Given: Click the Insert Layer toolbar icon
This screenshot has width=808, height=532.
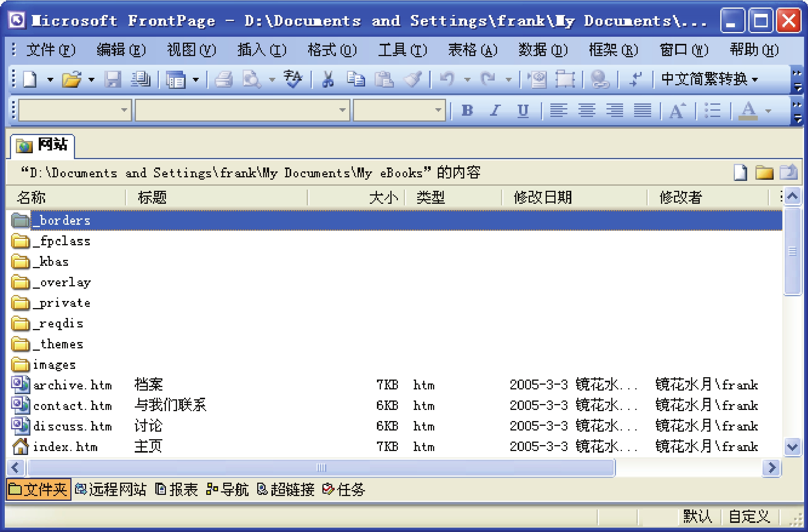Looking at the screenshot, I should pos(565,79).
